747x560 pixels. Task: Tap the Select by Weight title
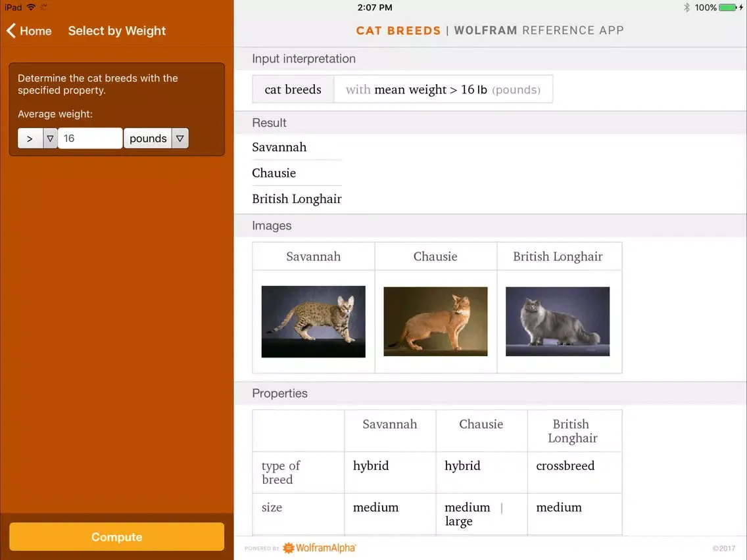pos(117,31)
